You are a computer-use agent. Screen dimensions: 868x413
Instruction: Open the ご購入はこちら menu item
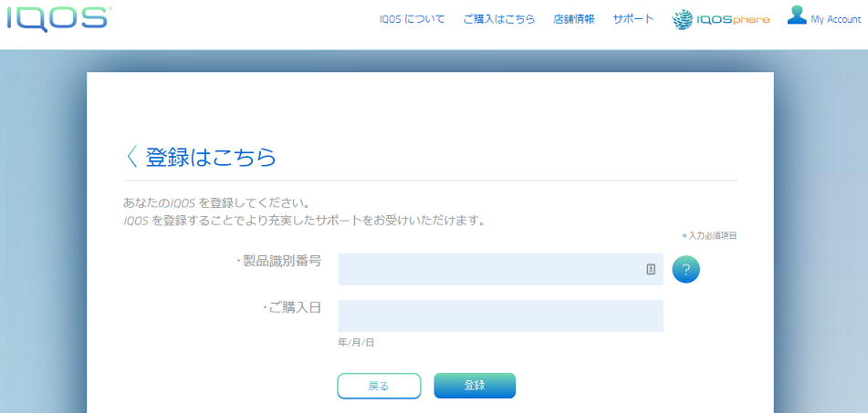click(x=498, y=19)
